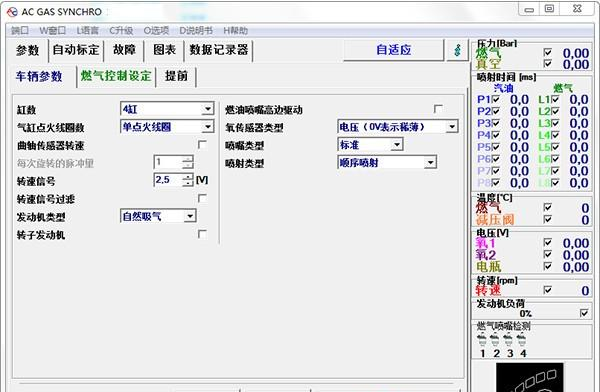Open the O选项 menu

[x=156, y=30]
